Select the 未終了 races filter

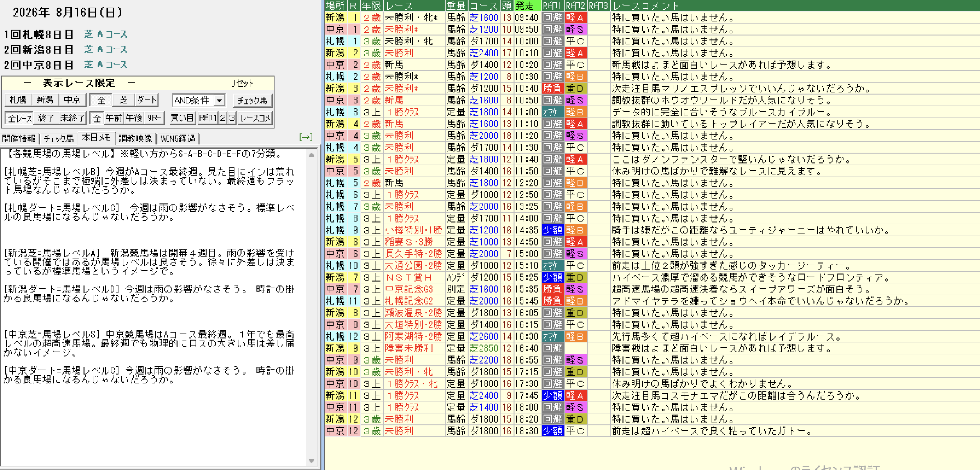pyautogui.click(x=72, y=118)
